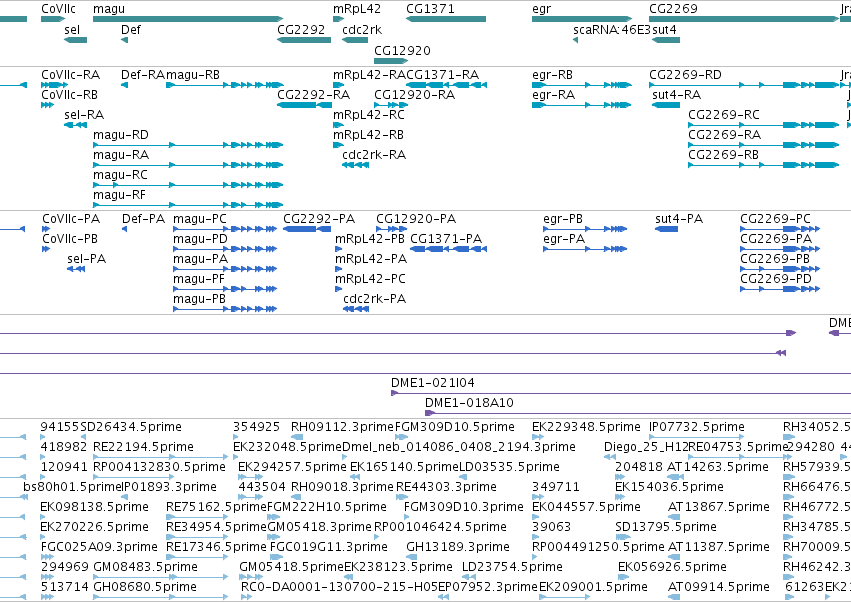The width and height of the screenshot is (851, 602).
Task: Open the egr-PB coding sequence
Action: coord(585,229)
